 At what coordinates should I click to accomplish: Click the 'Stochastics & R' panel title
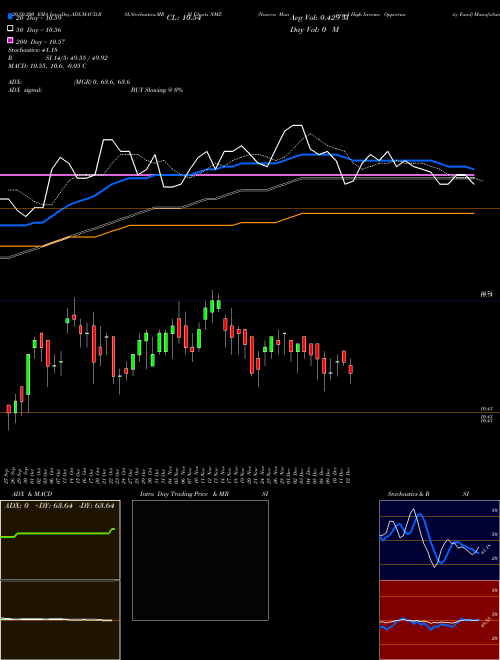409,494
